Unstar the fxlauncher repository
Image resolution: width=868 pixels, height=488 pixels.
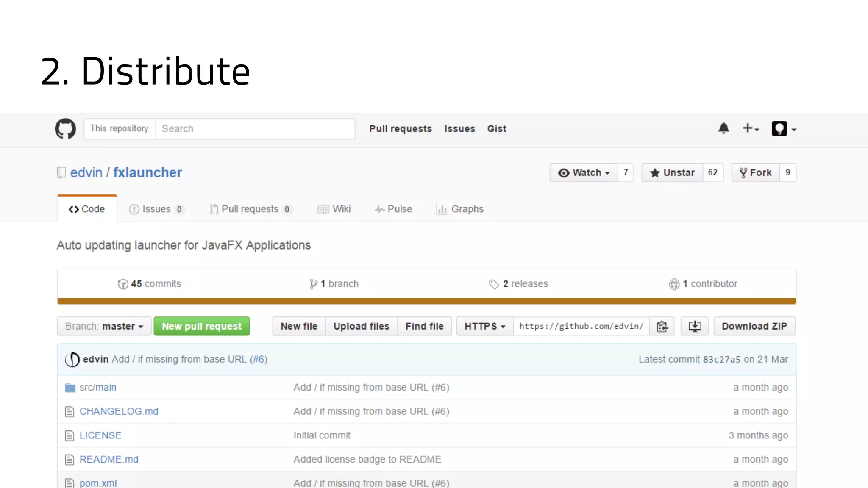click(672, 173)
